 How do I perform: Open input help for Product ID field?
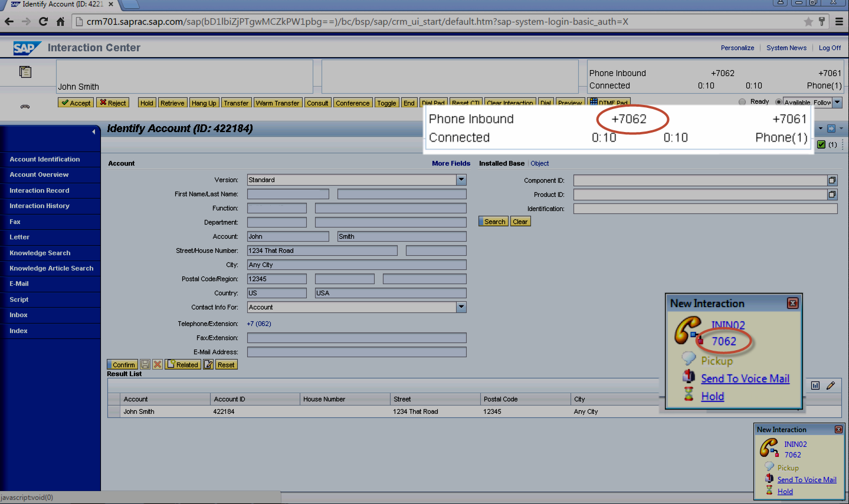[832, 195]
